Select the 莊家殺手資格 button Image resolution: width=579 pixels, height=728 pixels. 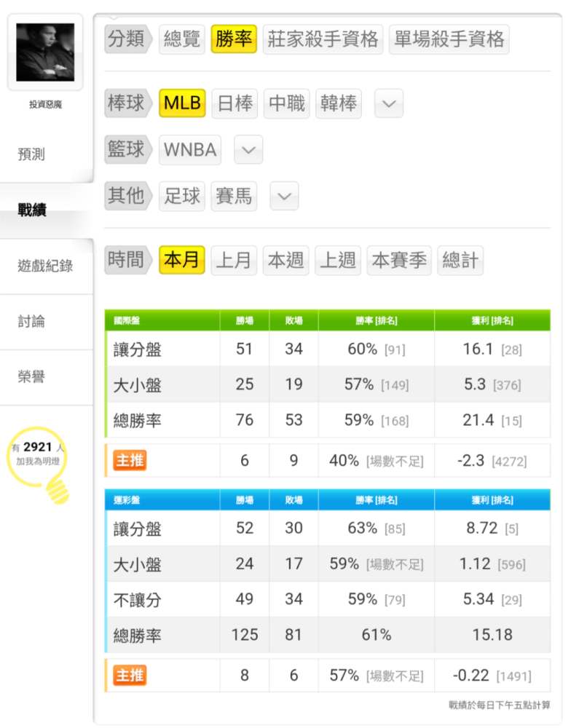pyautogui.click(x=323, y=39)
